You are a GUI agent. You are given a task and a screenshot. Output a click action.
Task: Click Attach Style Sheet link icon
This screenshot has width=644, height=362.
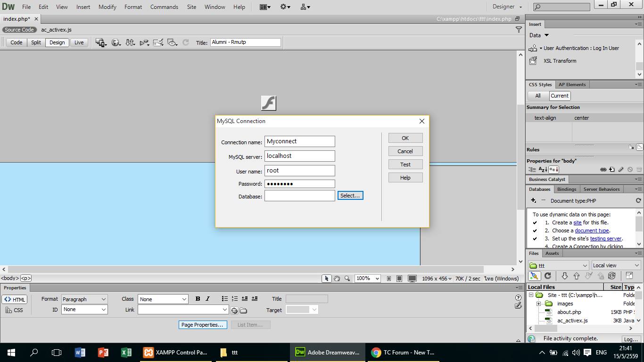(603, 170)
